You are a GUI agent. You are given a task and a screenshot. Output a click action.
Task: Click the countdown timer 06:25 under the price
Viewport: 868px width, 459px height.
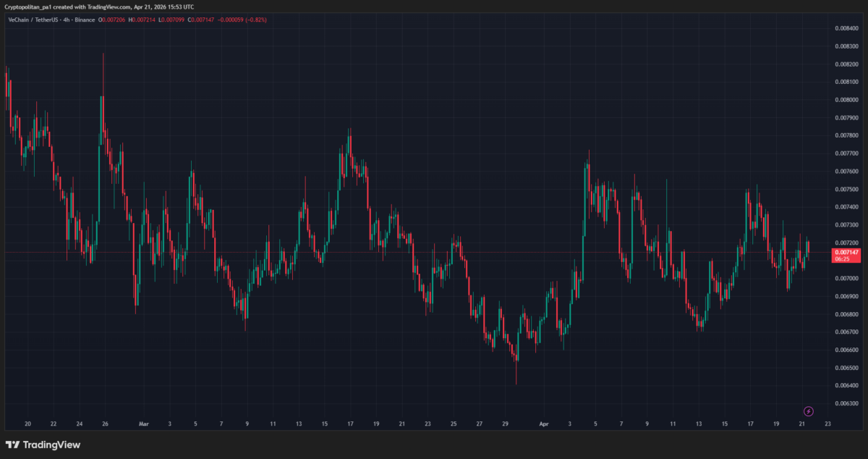tap(842, 258)
